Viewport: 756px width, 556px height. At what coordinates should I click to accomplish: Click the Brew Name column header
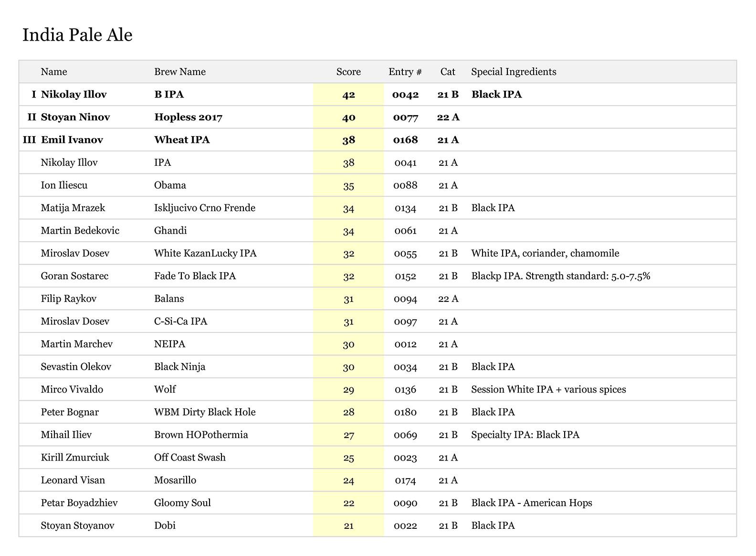pyautogui.click(x=180, y=72)
